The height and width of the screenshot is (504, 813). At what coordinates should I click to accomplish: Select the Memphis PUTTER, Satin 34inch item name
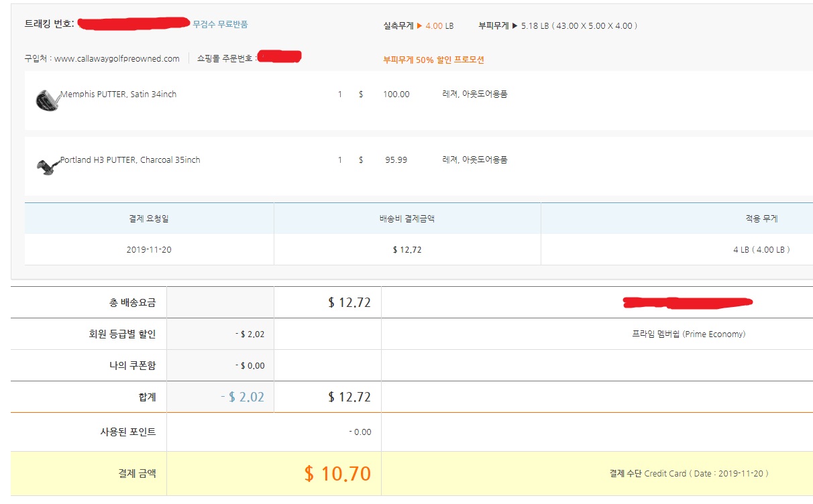click(x=119, y=94)
